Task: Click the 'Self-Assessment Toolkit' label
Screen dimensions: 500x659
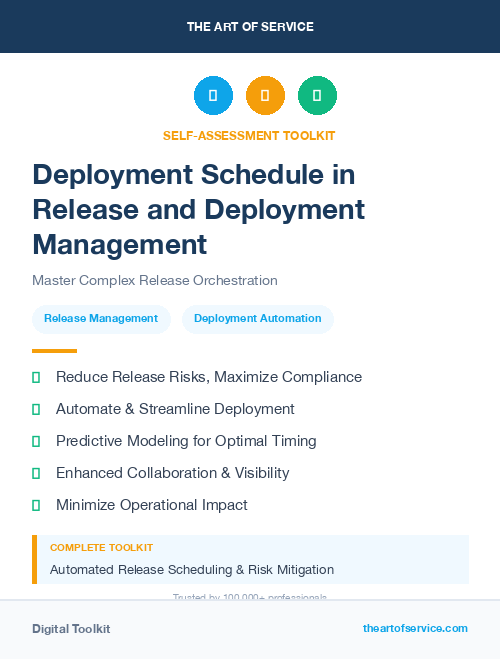Action: point(249,136)
